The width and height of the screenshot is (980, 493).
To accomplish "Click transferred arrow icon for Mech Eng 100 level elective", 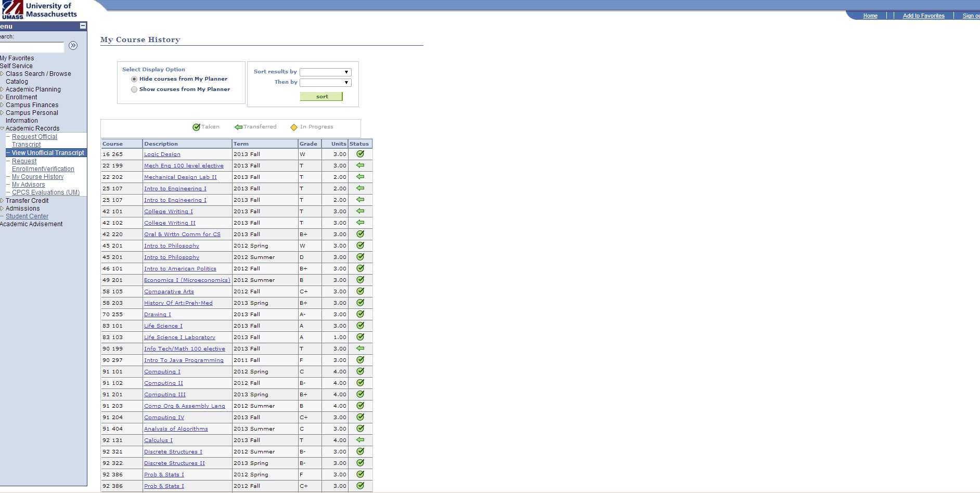I will coord(360,165).
